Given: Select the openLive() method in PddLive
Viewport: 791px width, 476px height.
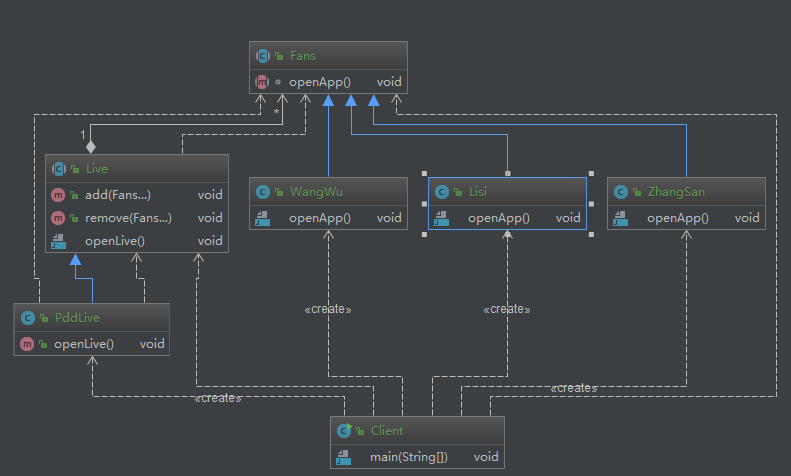Looking at the screenshot, I should point(83,343).
